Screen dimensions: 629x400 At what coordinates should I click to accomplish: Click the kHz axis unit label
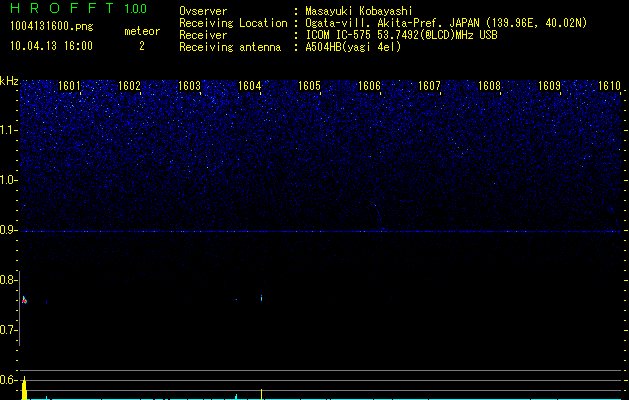point(9,81)
